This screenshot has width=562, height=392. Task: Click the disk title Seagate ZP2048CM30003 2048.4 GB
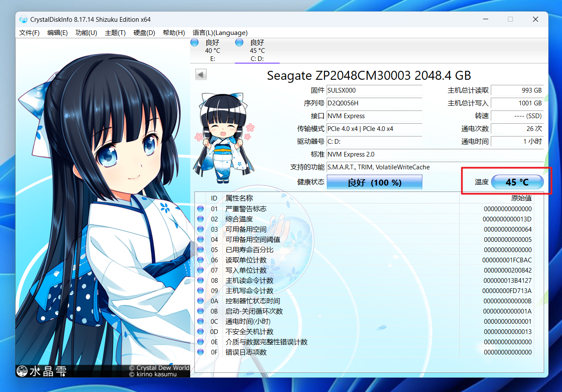[369, 75]
